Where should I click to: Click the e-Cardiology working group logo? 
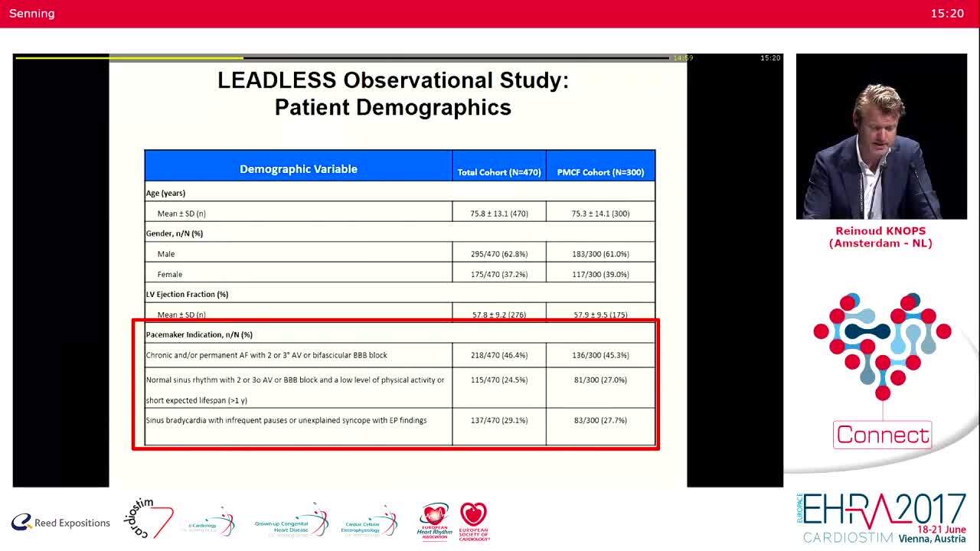pyautogui.click(x=208, y=522)
